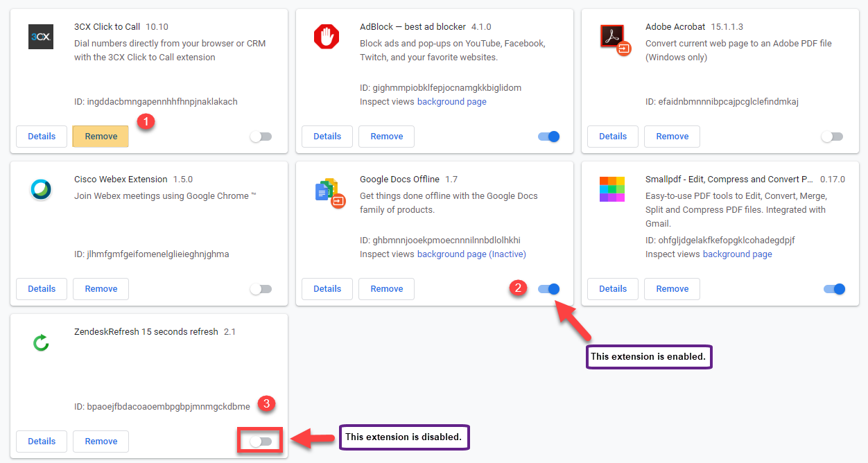Click the ZendeskRefresh green arrow icon
Screen dimensions: 868x463
(41, 342)
